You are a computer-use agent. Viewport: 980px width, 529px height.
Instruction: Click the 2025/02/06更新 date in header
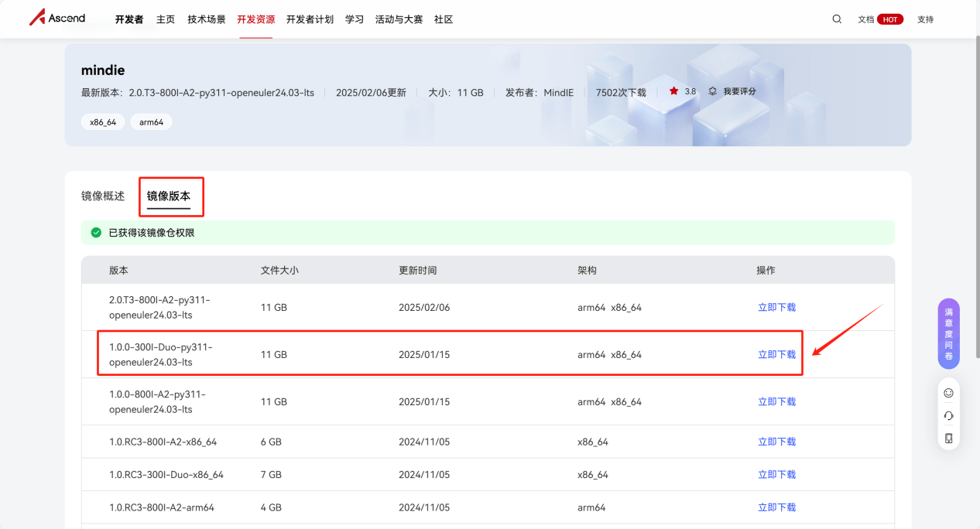[x=371, y=92]
